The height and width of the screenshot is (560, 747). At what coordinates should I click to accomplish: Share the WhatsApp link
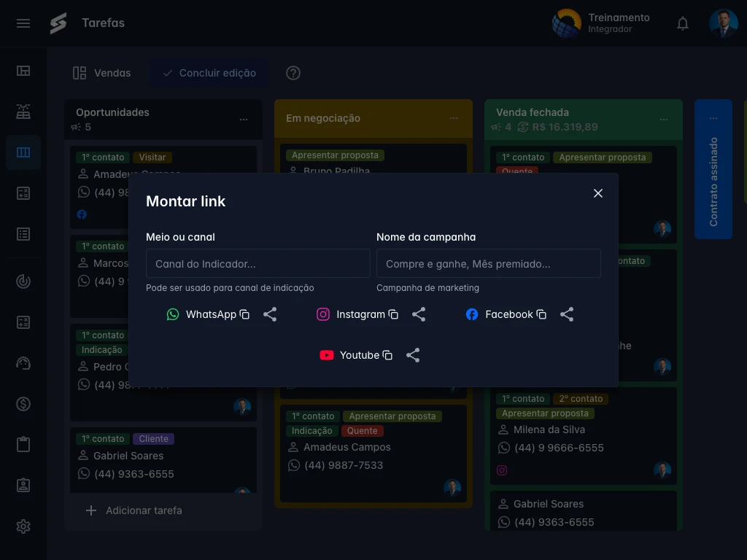point(270,314)
